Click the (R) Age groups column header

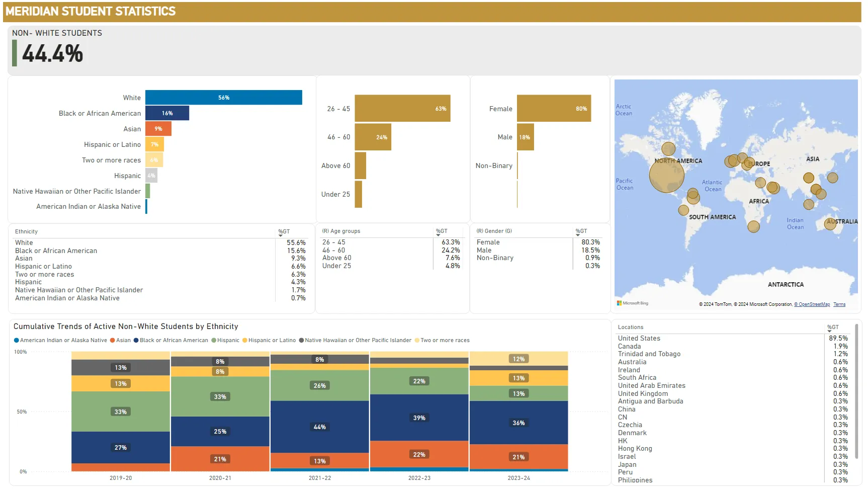(341, 231)
